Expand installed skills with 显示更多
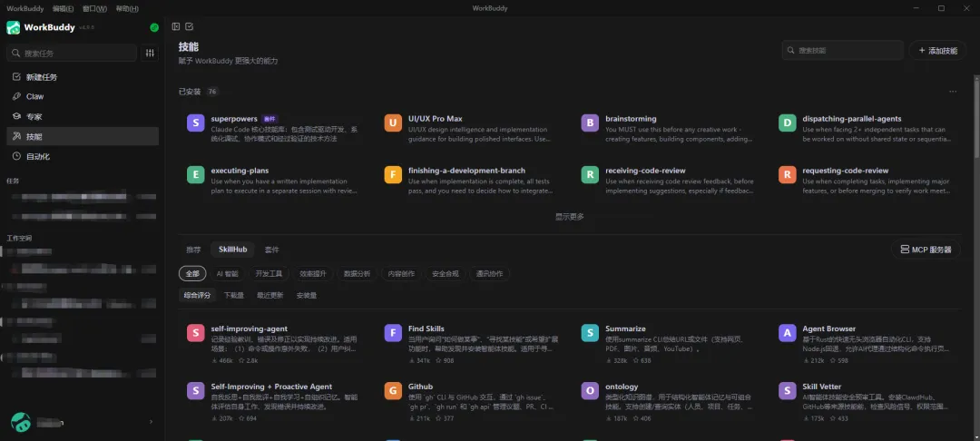 (x=569, y=217)
